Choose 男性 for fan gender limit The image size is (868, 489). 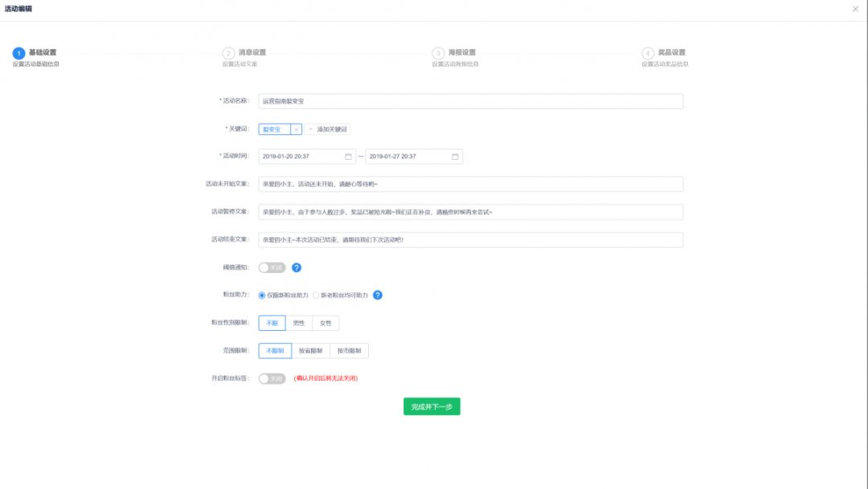pos(299,323)
